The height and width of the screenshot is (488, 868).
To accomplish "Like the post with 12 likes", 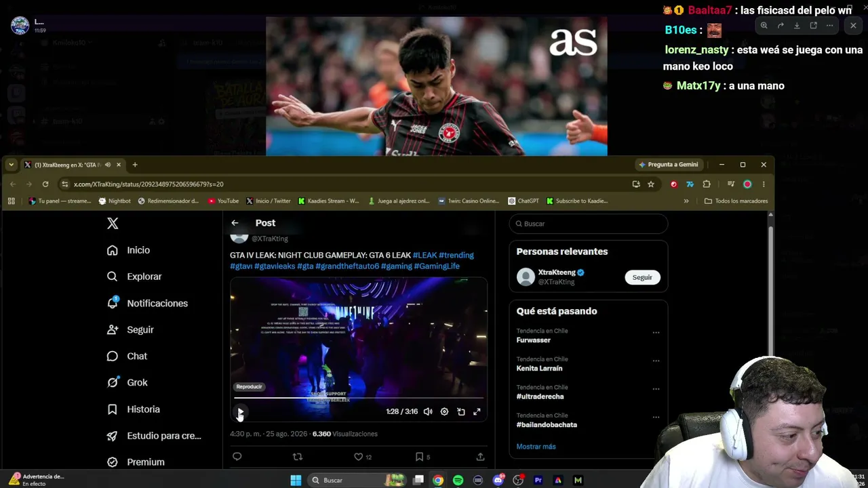I will pos(363,457).
